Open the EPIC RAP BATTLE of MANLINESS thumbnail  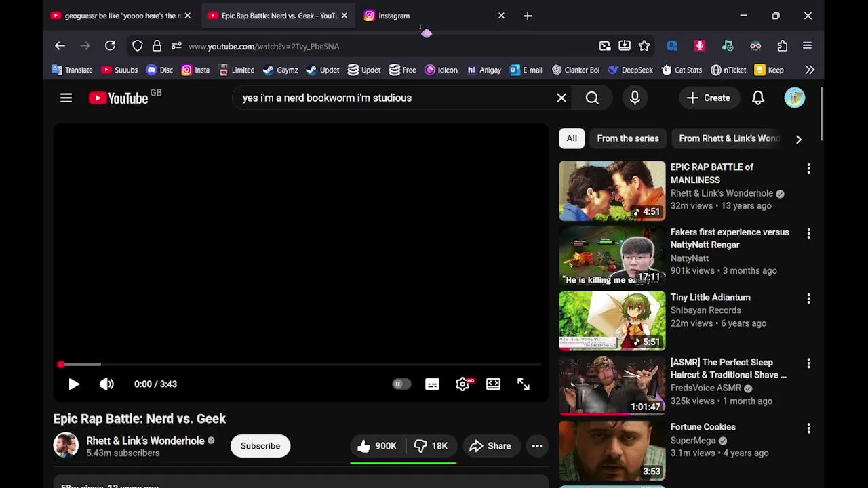click(612, 191)
